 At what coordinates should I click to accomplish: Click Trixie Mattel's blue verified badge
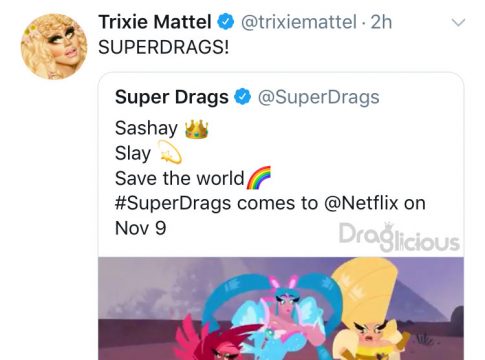[226, 22]
